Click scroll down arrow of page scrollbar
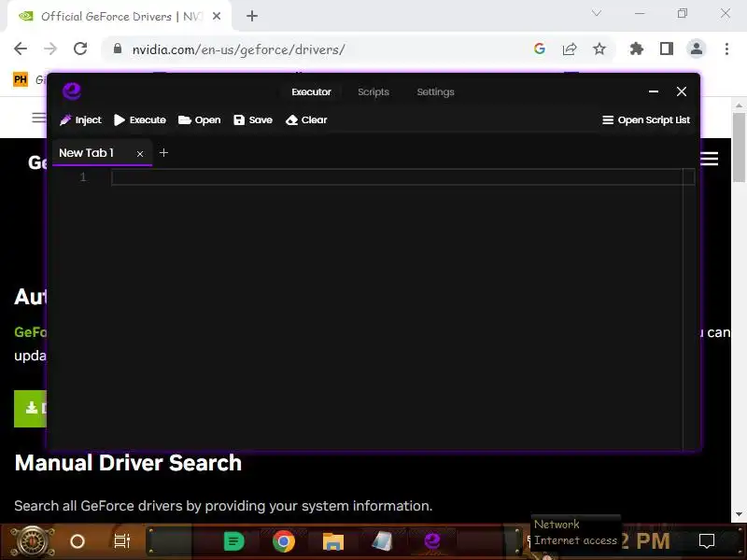Viewport: 747px width, 560px height. coord(739,514)
